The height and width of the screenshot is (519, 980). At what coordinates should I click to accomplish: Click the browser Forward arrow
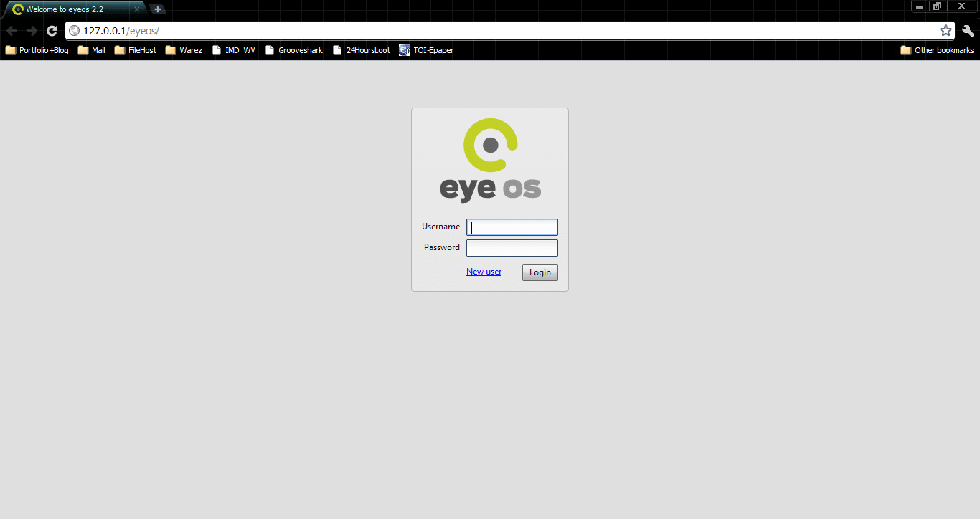(32, 31)
